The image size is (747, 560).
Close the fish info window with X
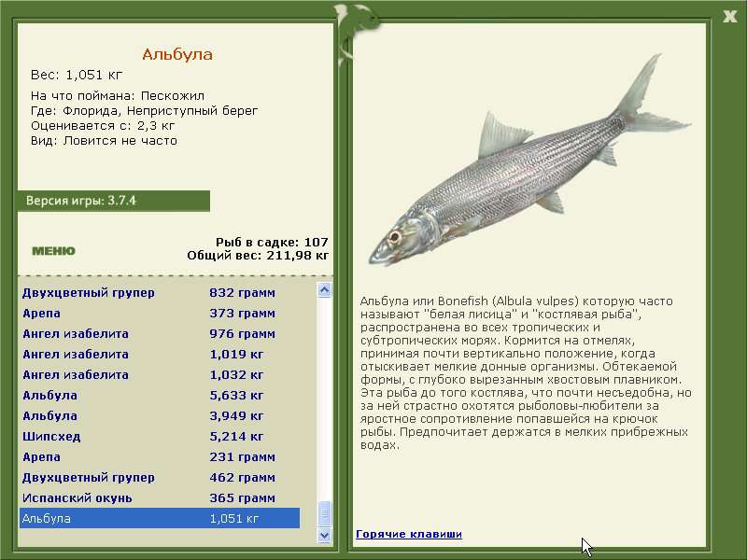click(729, 14)
